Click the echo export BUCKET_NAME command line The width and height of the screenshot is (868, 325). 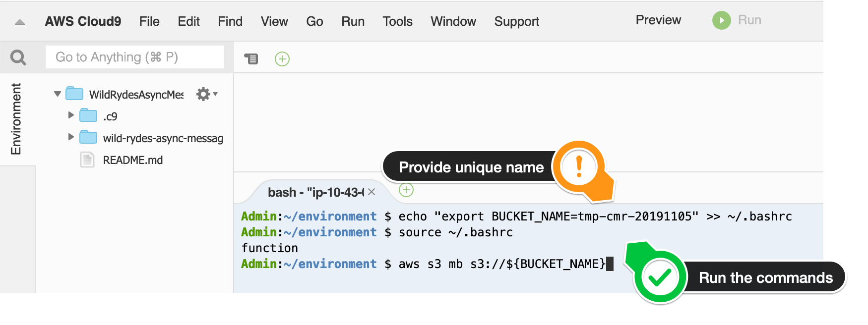point(516,217)
